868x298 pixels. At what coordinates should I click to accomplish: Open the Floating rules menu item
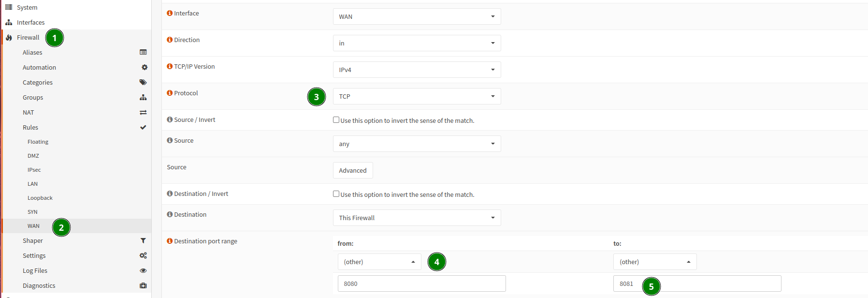38,142
